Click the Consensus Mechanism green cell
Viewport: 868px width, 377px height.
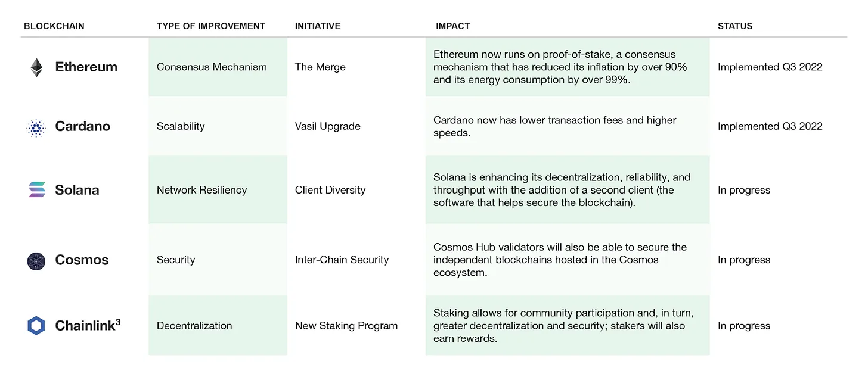point(218,67)
